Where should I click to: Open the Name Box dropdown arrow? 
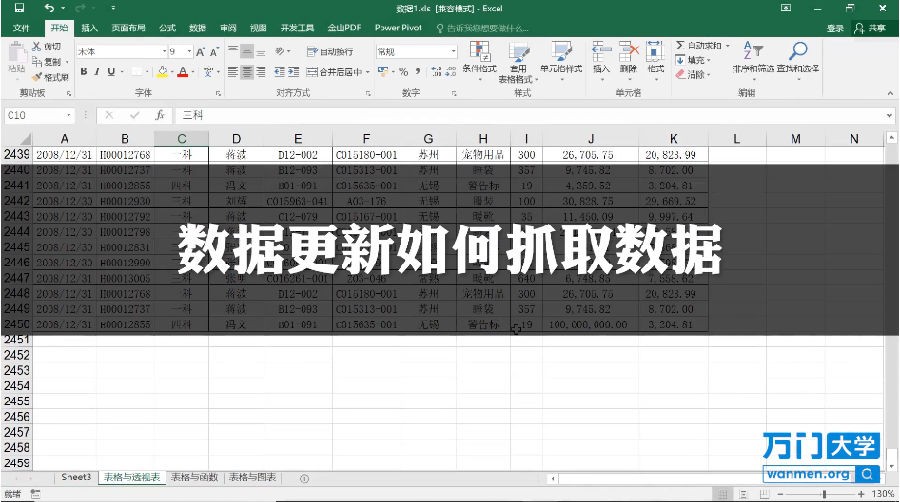pyautogui.click(x=68, y=115)
